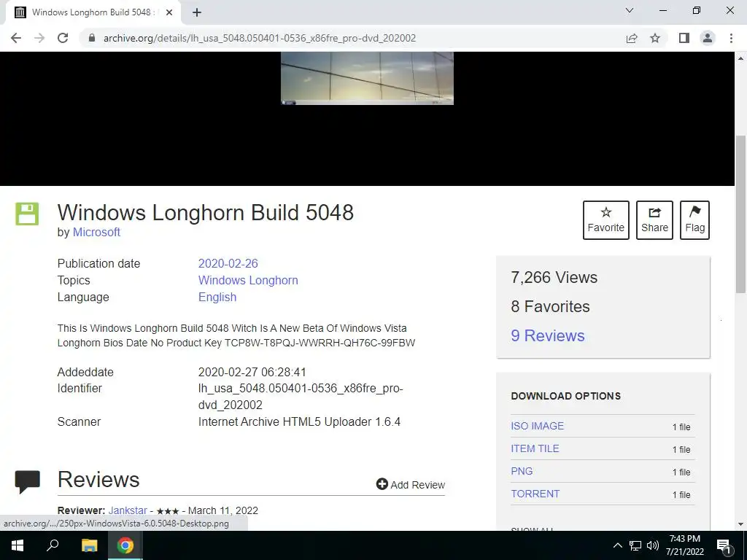
Task: Bookmark this page with star icon
Action: (655, 38)
